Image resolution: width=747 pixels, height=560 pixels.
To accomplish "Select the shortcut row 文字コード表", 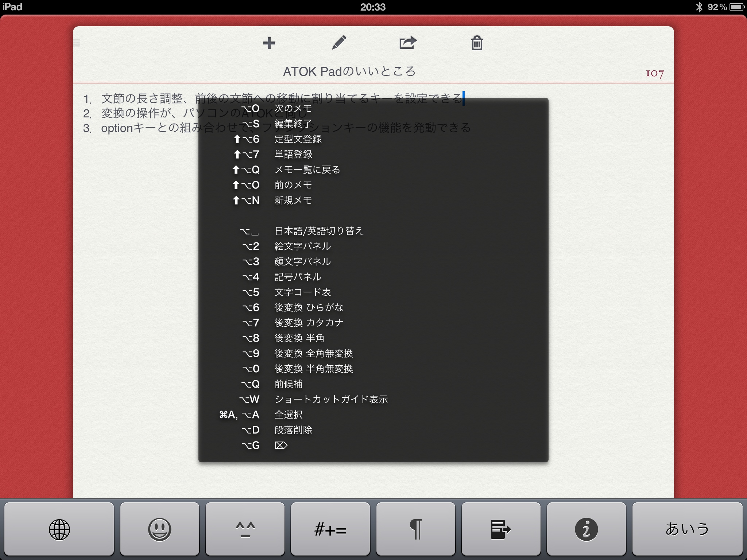I will coord(373,292).
